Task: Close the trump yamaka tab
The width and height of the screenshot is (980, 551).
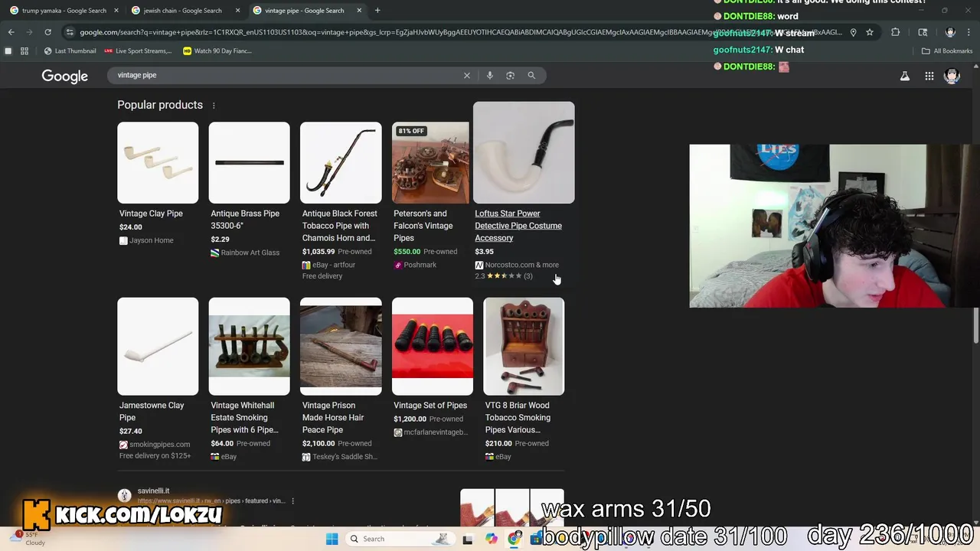Action: (x=116, y=11)
